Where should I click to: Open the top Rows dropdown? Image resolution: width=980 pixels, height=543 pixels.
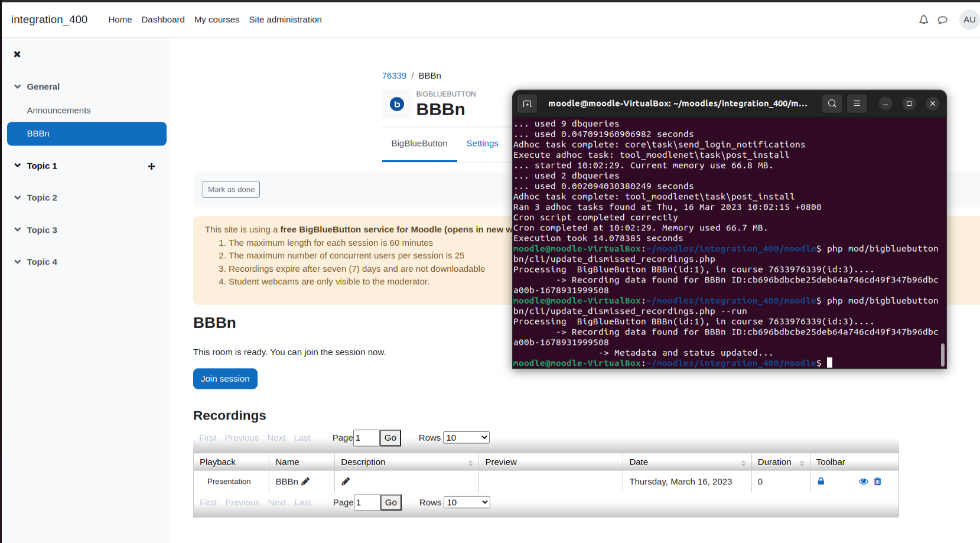466,438
